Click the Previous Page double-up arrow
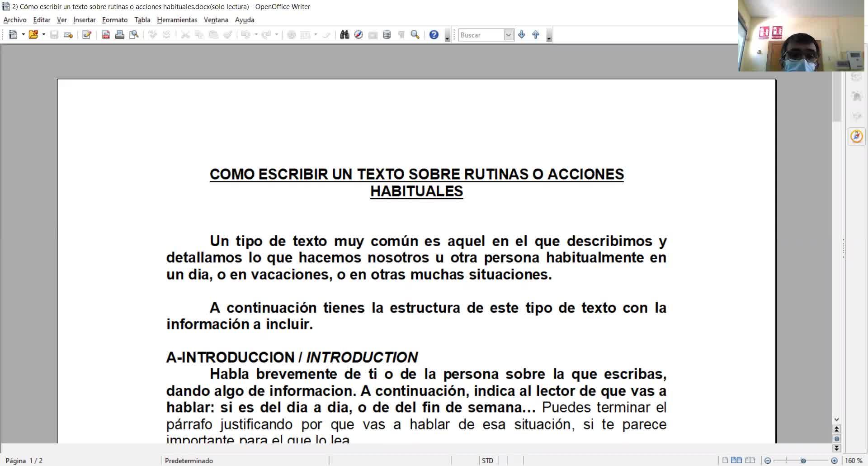This screenshot has width=868, height=466. [x=836, y=429]
